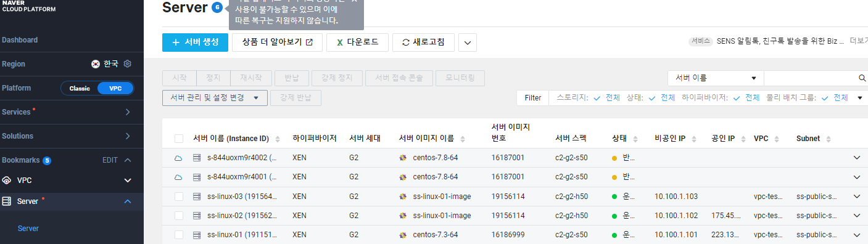
Task: Click the Server stack icon in sidebar
Action: (7, 201)
